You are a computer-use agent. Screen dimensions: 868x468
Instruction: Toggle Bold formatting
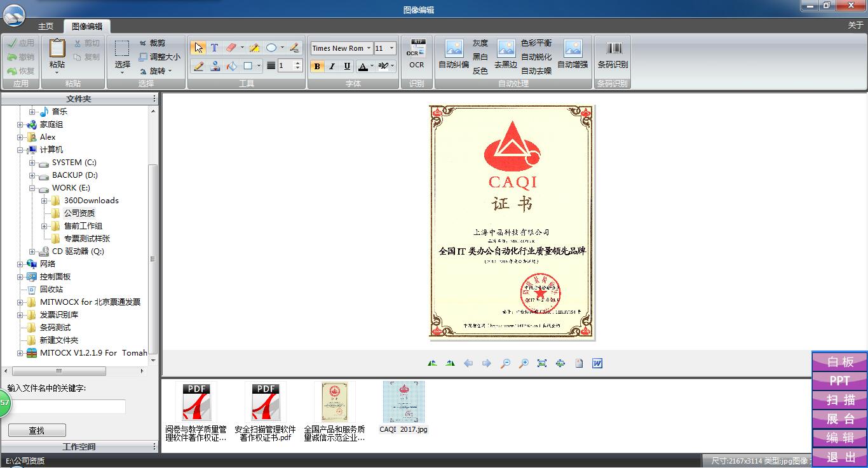pos(317,66)
